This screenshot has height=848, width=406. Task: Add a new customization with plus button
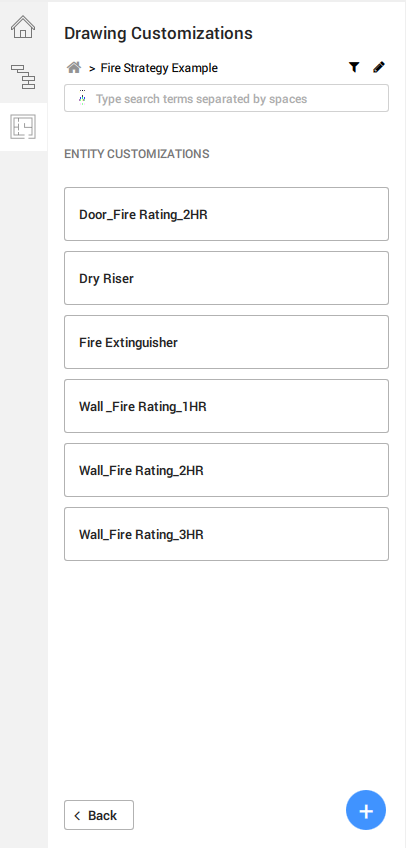(366, 810)
